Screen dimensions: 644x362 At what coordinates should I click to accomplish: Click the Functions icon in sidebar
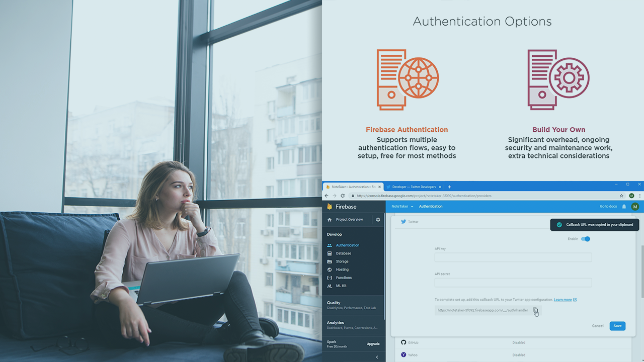click(330, 278)
